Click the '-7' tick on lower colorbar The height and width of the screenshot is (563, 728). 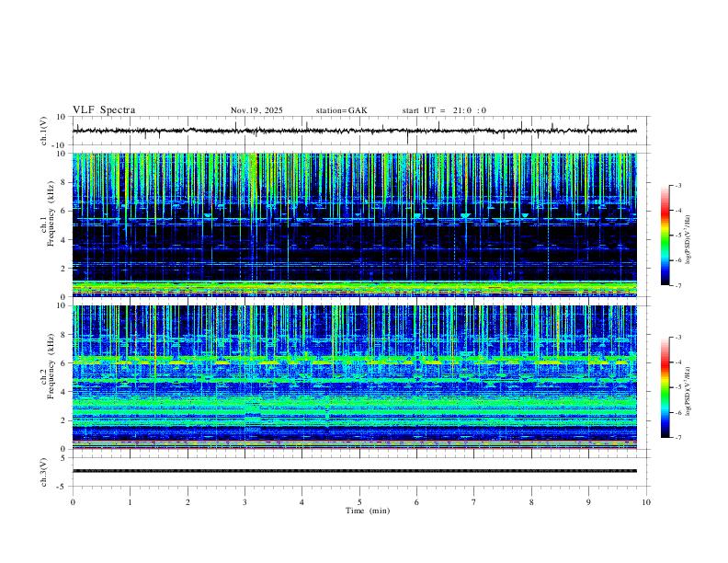click(677, 438)
